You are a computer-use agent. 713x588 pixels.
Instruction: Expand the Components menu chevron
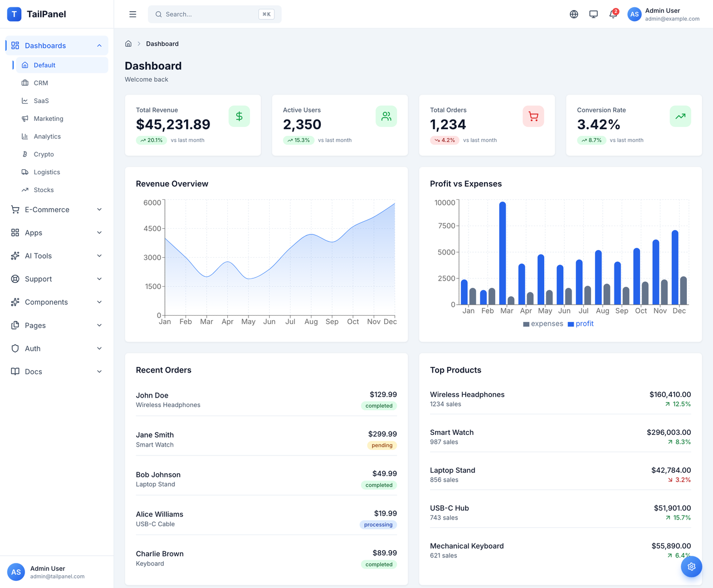click(x=99, y=302)
